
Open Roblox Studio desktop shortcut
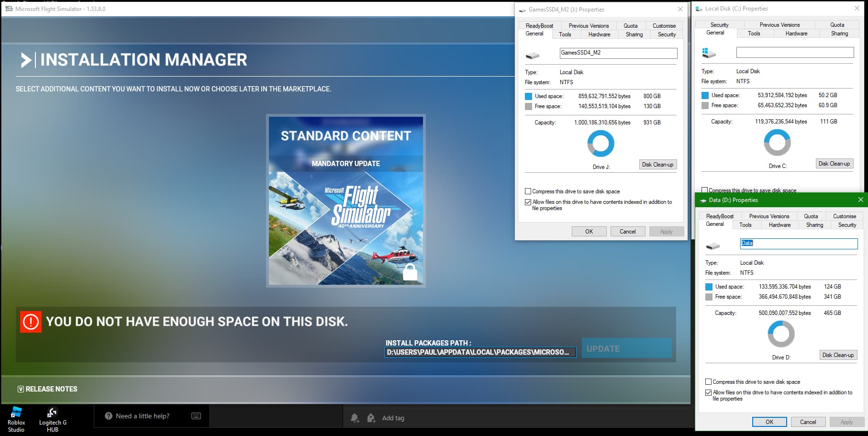click(16, 419)
